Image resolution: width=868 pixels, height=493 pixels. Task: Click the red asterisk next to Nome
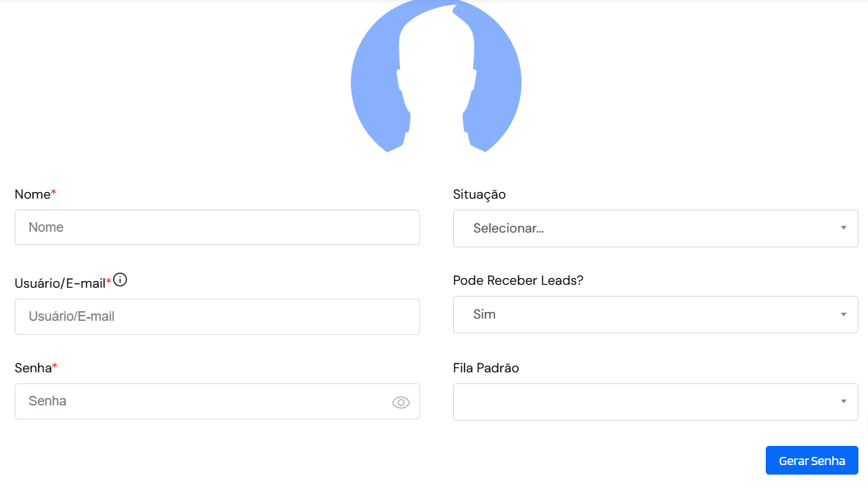pos(54,192)
